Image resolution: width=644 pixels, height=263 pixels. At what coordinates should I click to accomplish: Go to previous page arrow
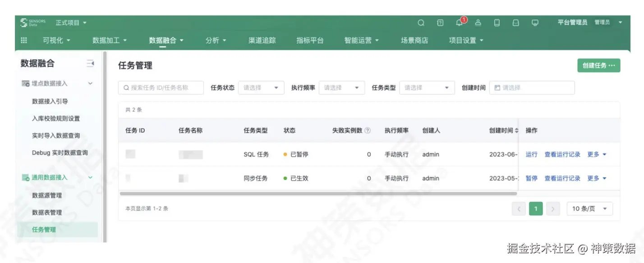(519, 209)
